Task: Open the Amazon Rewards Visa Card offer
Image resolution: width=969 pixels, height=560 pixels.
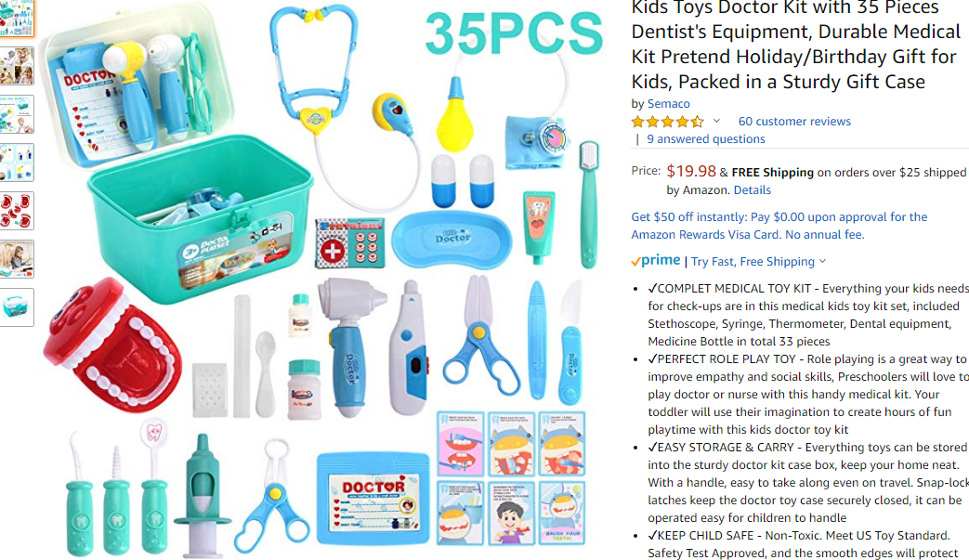Action: tap(779, 226)
